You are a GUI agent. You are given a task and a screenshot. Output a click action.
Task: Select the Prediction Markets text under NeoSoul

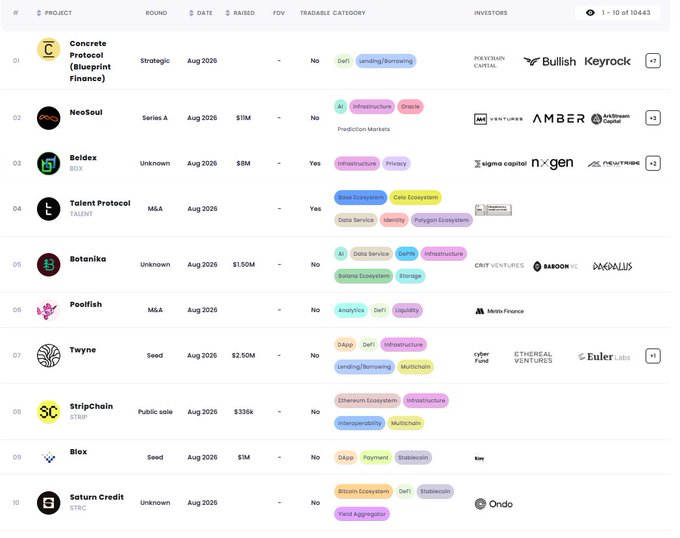[x=364, y=129]
